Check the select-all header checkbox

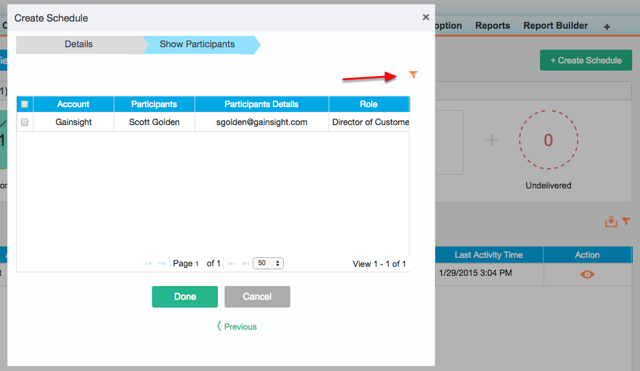click(x=24, y=104)
